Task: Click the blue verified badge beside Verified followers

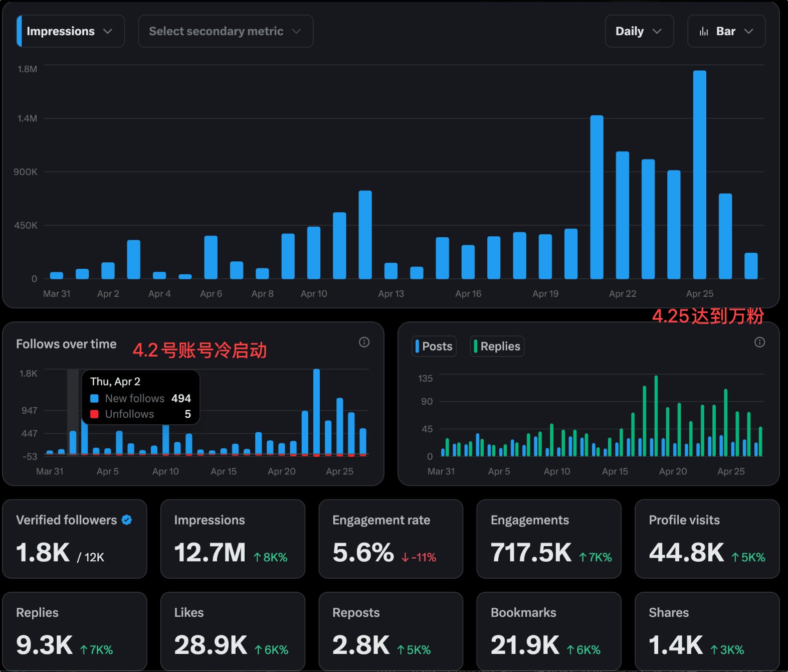Action: 127,520
